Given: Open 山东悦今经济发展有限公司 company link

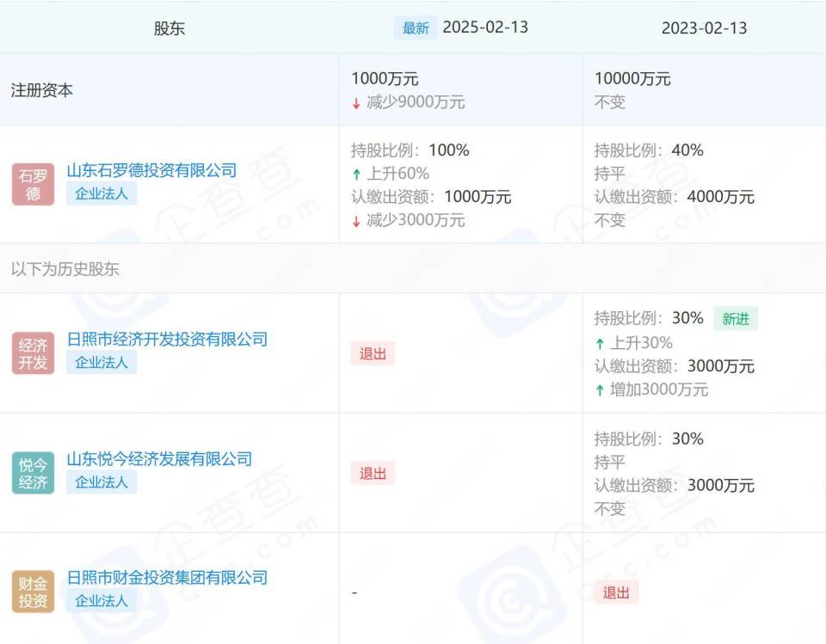Looking at the screenshot, I should click(159, 459).
